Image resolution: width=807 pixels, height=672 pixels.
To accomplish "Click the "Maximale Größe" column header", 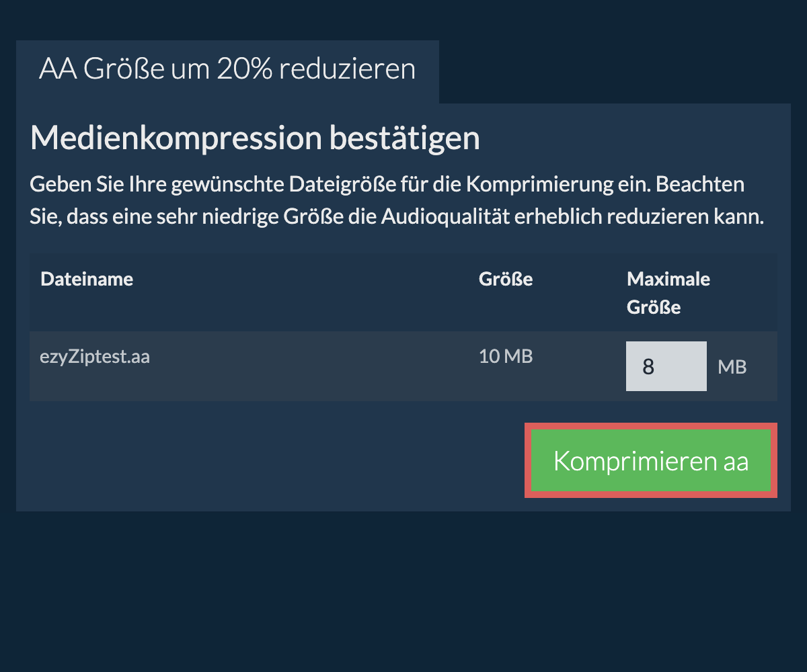I will click(x=668, y=293).
